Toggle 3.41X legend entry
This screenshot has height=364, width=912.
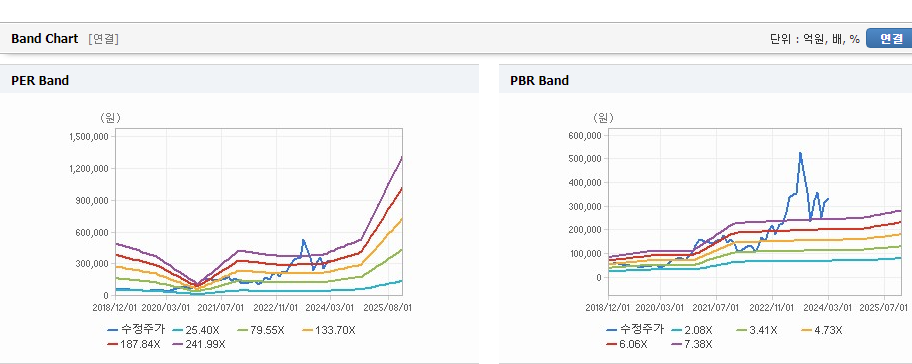[756, 330]
